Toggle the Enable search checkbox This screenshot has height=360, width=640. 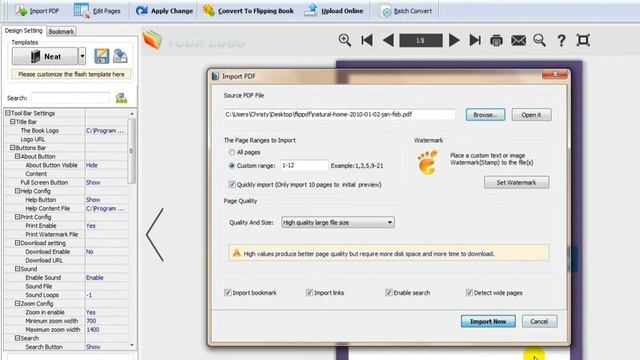(389, 293)
